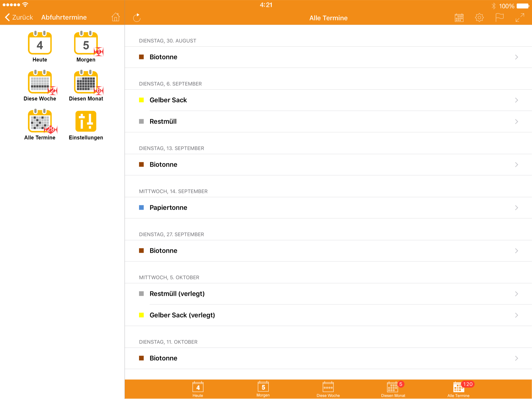
Task: Open the Heute calendar icon in sidebar
Action: (x=40, y=43)
